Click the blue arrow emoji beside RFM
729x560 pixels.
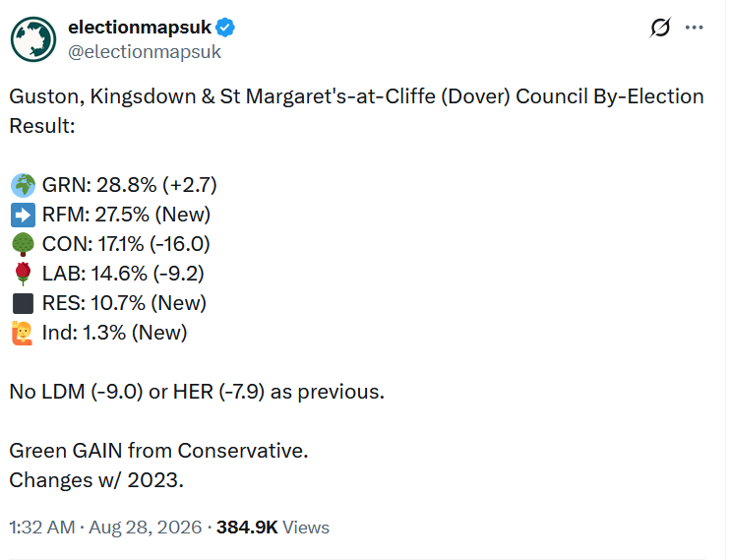point(23,215)
